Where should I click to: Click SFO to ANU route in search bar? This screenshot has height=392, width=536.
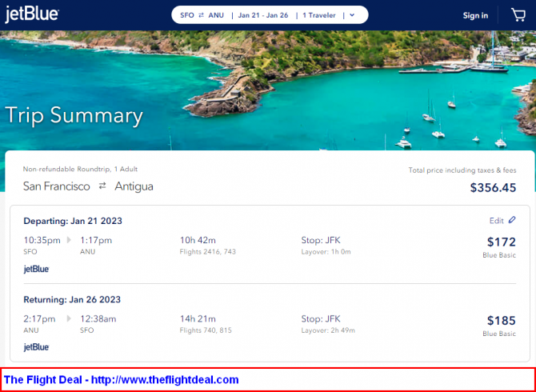202,15
